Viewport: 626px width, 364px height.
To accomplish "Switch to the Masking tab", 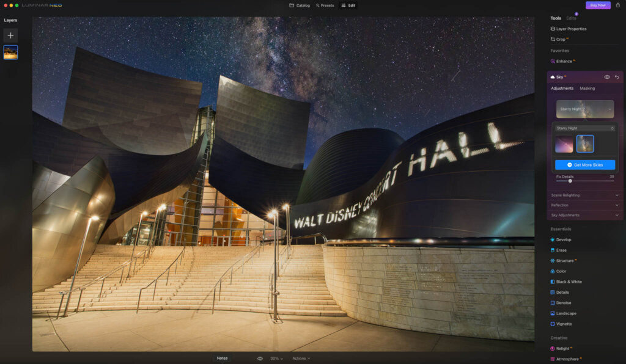I will pos(586,88).
